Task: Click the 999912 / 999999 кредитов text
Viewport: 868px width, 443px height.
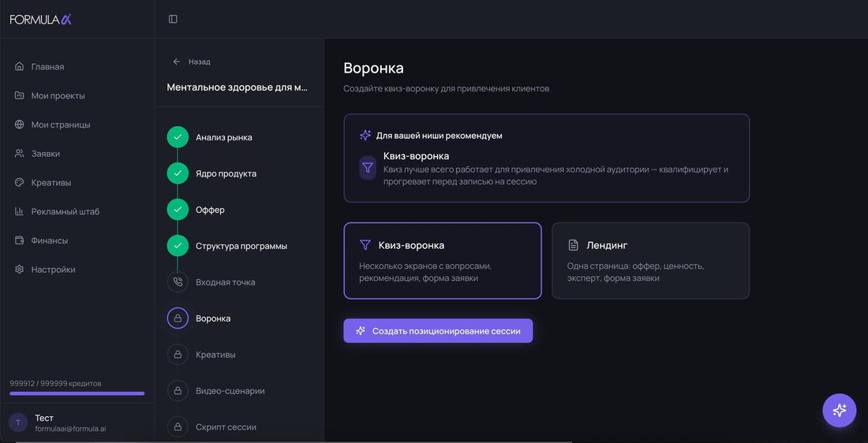Action: point(55,383)
